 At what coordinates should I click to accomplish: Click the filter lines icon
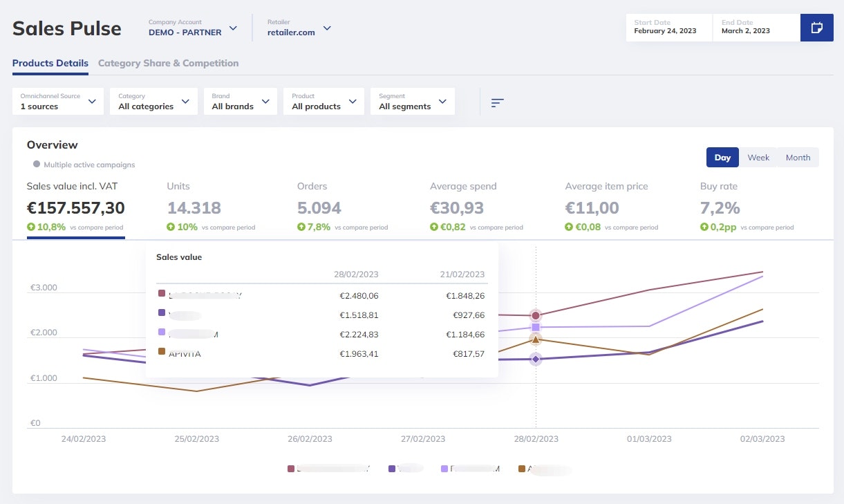click(497, 102)
